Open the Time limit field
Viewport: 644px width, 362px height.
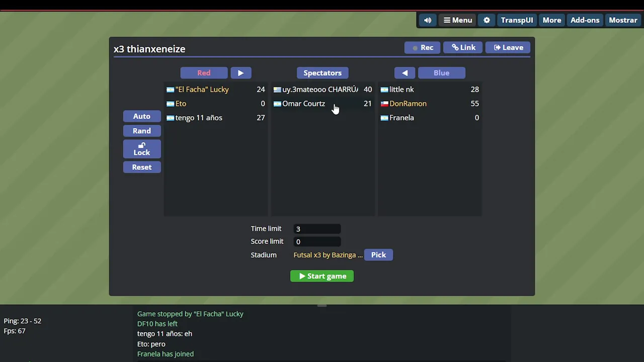tap(317, 229)
